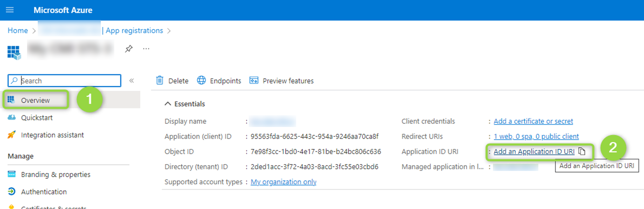Click the Branding & properties icon
This screenshot has height=209, width=644.
tap(11, 174)
